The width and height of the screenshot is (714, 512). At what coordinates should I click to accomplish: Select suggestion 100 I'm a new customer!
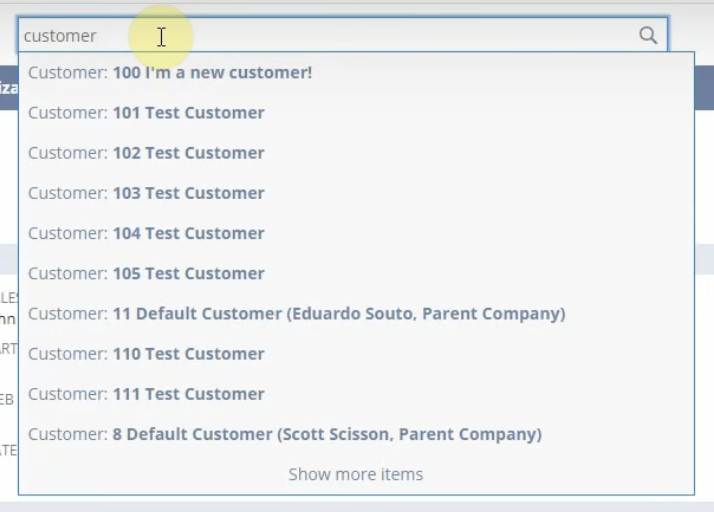[x=356, y=72]
